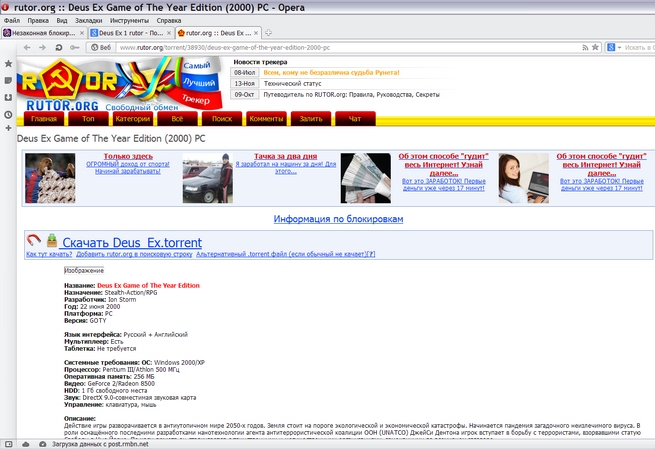The width and height of the screenshot is (655, 450).
Task: Click the password wand key icon
Action: [74, 48]
